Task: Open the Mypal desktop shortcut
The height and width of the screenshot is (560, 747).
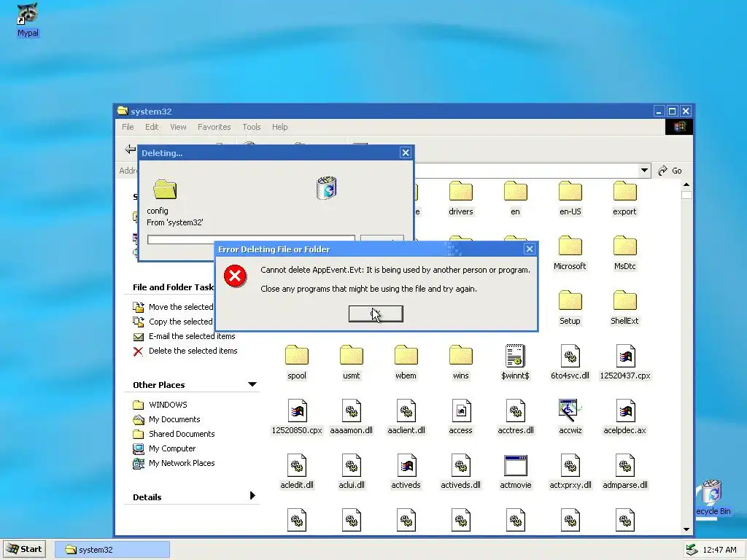Action: [28, 20]
